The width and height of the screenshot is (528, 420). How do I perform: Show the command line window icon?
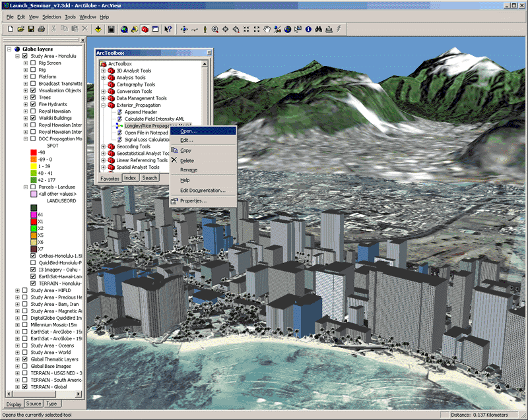tap(155, 29)
